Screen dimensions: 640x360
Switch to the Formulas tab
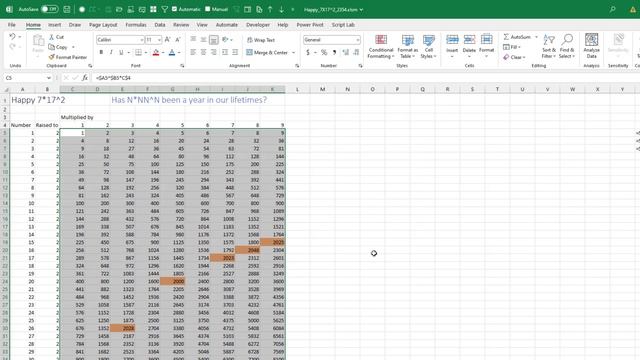(x=136, y=25)
